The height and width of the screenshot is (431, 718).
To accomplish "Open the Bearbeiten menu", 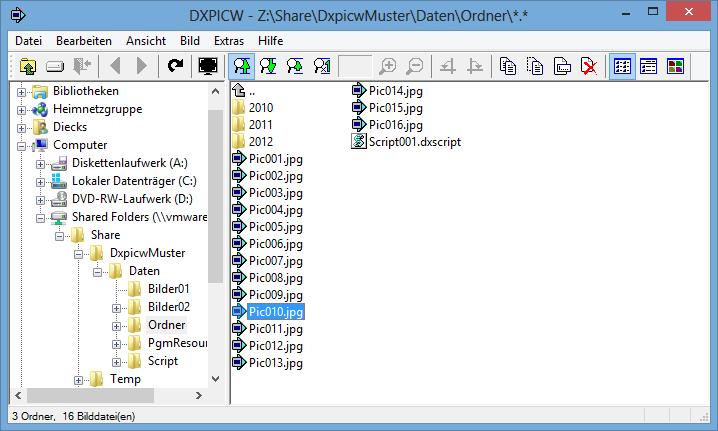I will coord(83,40).
